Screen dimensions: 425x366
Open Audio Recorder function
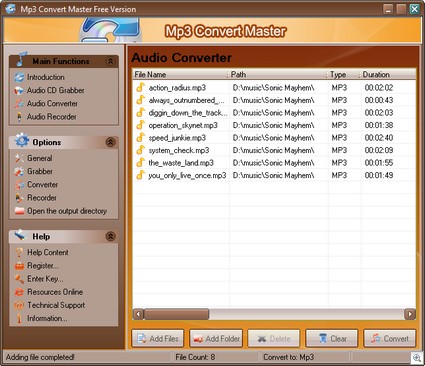(x=52, y=117)
